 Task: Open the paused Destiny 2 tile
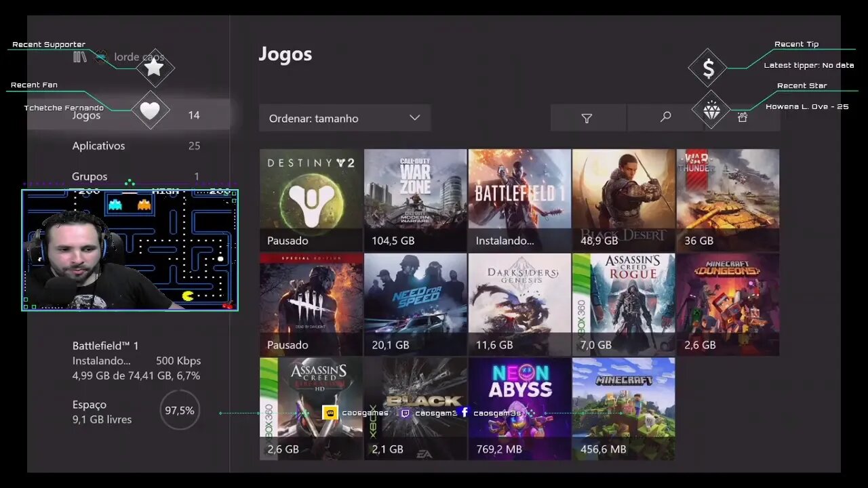coord(311,201)
